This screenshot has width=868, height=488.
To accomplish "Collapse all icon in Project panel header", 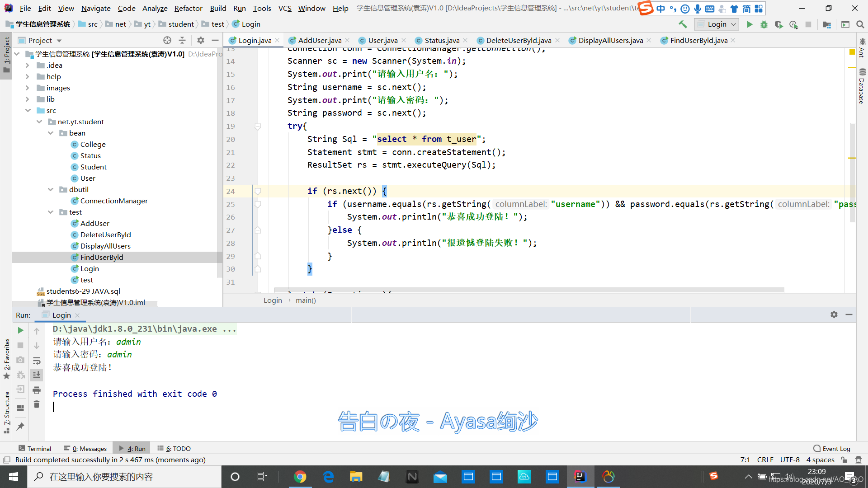I will [x=182, y=40].
